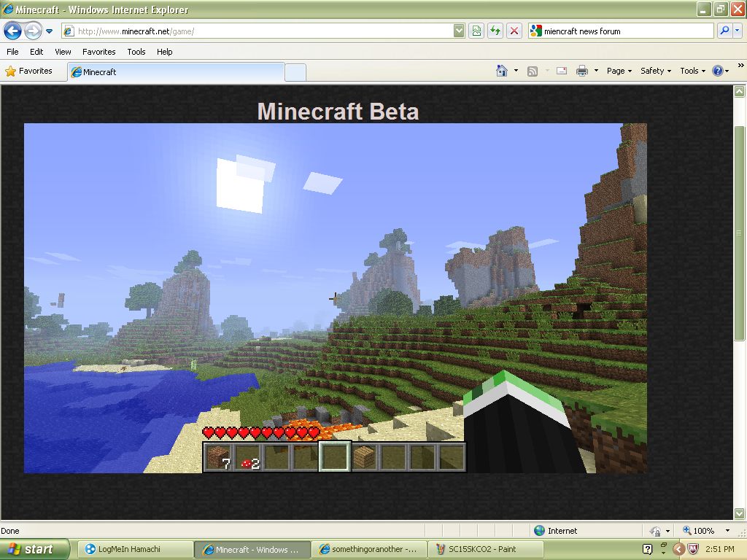Expand search provider options dropdown
The image size is (747, 560).
point(737,31)
